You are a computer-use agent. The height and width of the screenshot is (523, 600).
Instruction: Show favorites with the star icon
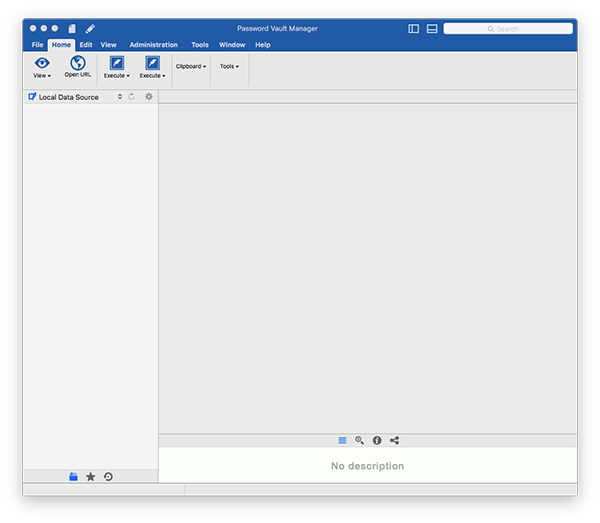(x=91, y=477)
